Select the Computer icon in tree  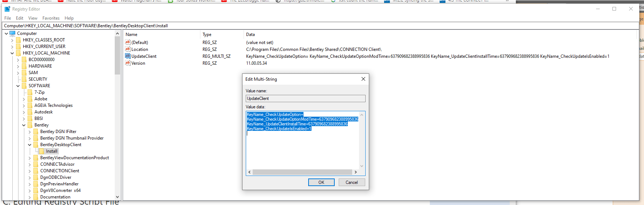(x=12, y=33)
